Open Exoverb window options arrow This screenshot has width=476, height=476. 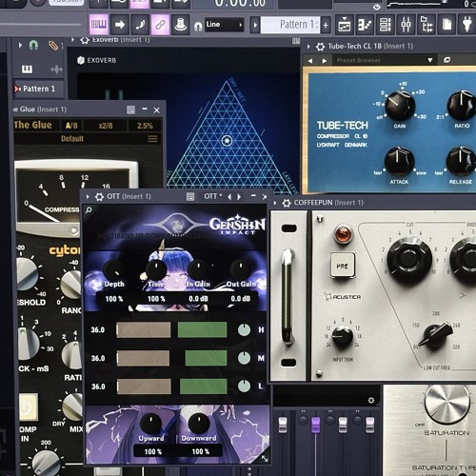coord(73,40)
